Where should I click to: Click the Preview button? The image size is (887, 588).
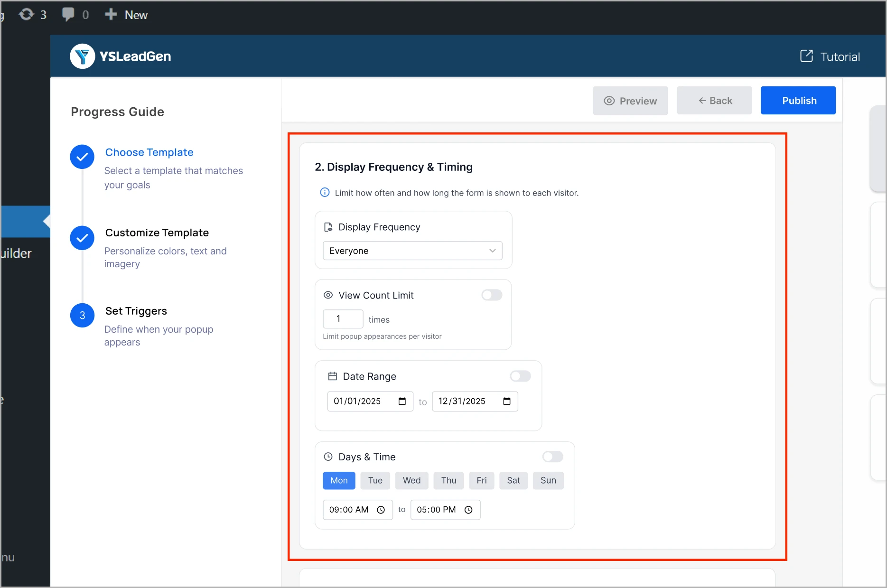(630, 101)
